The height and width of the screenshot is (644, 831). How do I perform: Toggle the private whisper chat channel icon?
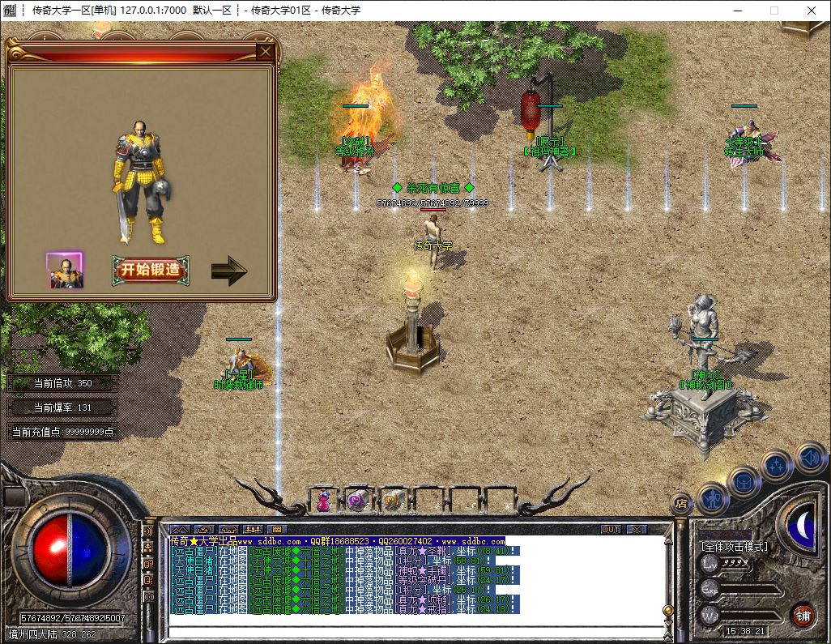(x=148, y=580)
